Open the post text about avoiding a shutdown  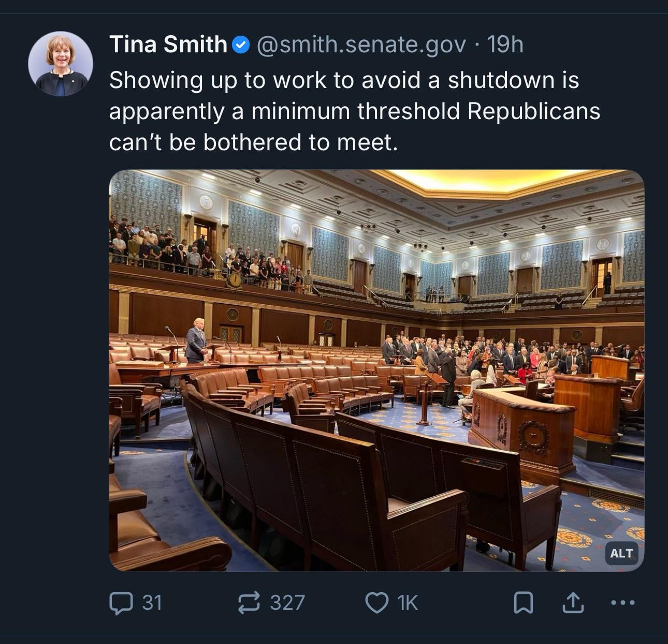(x=354, y=111)
